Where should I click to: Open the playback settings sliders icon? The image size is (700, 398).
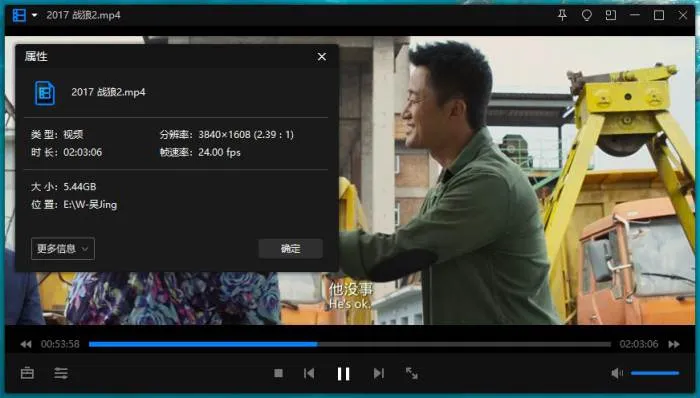click(x=61, y=373)
